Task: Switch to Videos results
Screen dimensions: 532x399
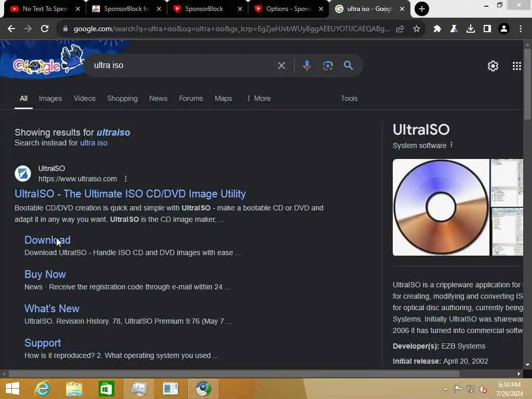Action: (85, 98)
